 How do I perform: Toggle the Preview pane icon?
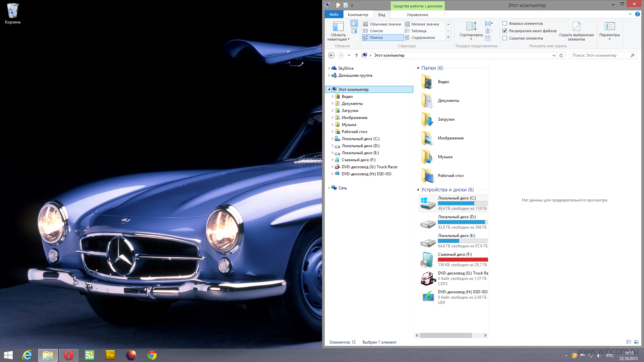pyautogui.click(x=354, y=23)
